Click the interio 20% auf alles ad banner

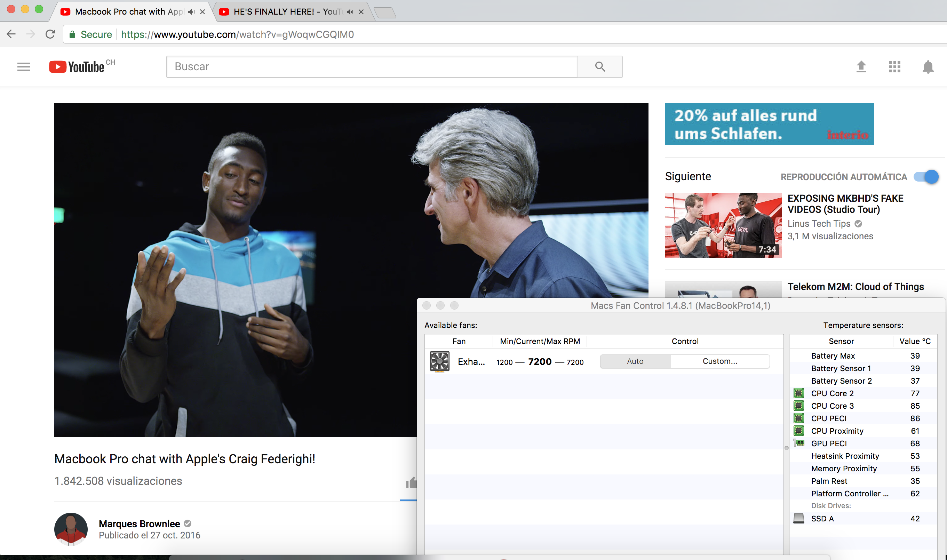tap(769, 124)
